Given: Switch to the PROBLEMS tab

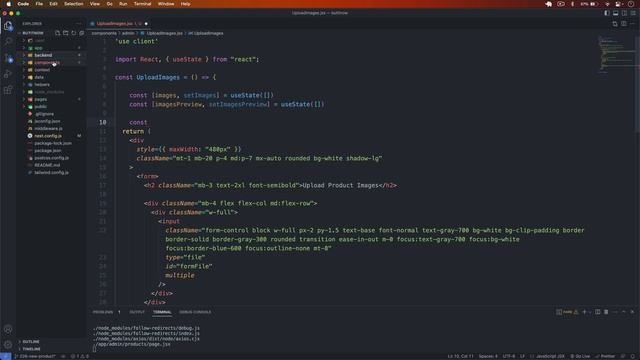Looking at the screenshot, I should pyautogui.click(x=103, y=312).
